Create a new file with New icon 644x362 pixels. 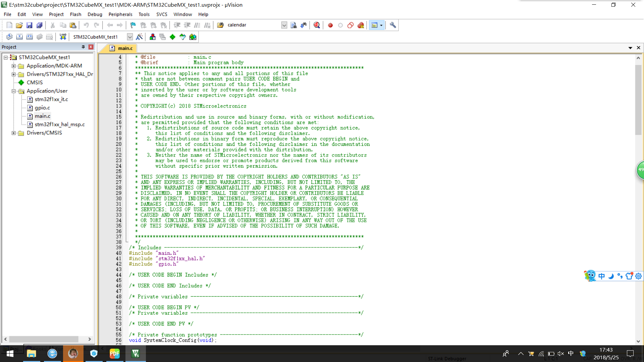click(x=9, y=25)
